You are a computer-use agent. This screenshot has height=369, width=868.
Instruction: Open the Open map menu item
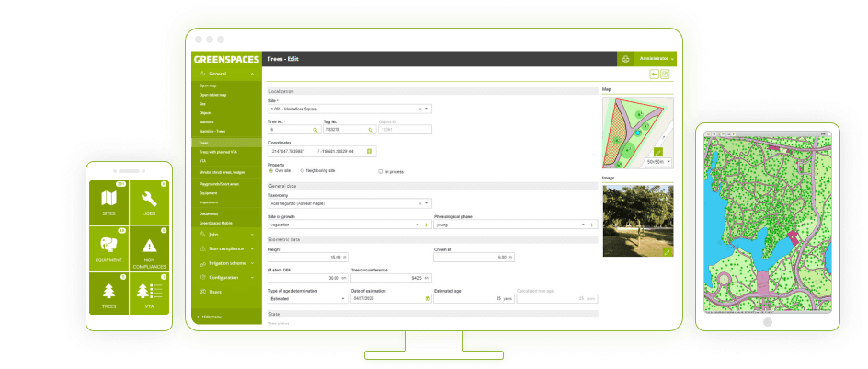pyautogui.click(x=208, y=86)
